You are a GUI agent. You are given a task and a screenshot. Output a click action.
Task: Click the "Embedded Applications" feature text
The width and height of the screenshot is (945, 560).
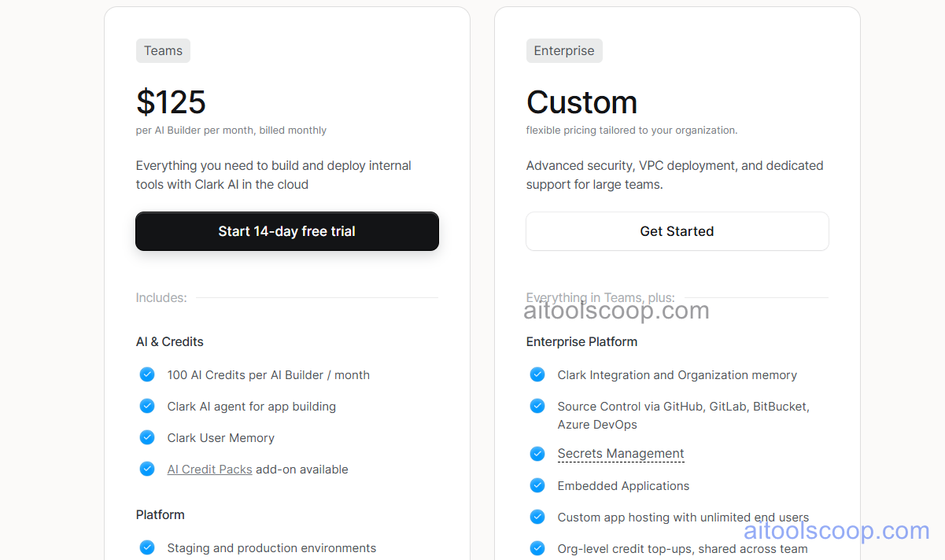pos(623,486)
